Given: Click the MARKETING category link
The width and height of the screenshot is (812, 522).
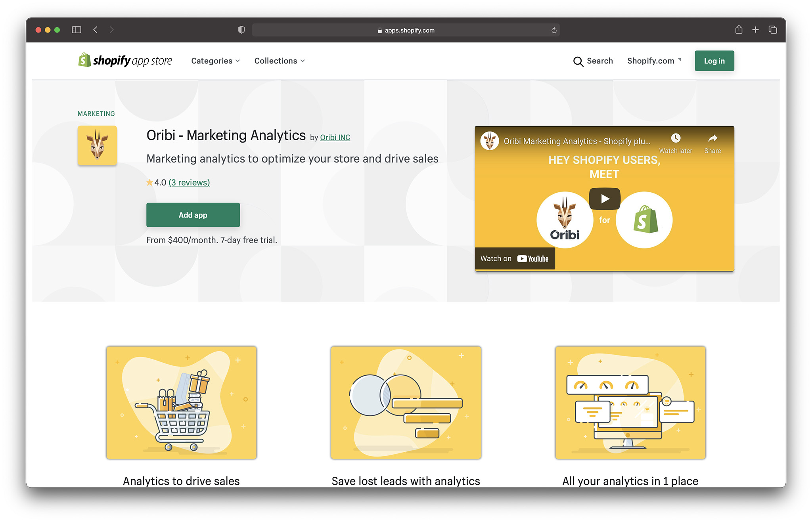Looking at the screenshot, I should [x=96, y=114].
